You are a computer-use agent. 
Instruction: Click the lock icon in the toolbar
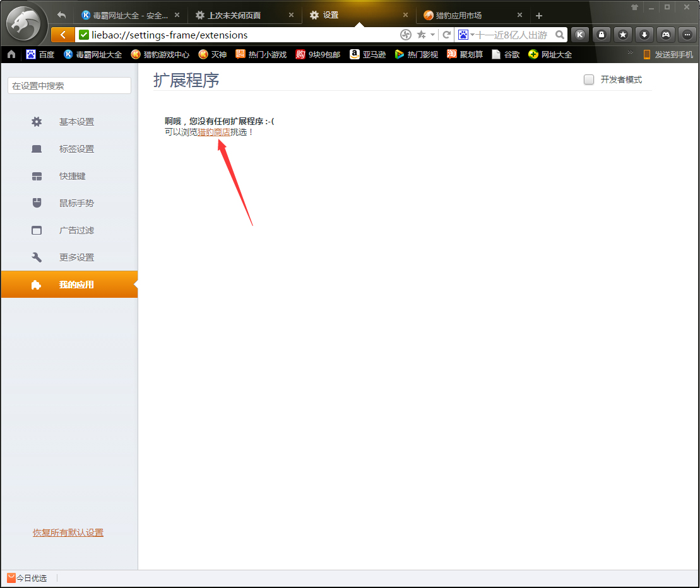601,35
